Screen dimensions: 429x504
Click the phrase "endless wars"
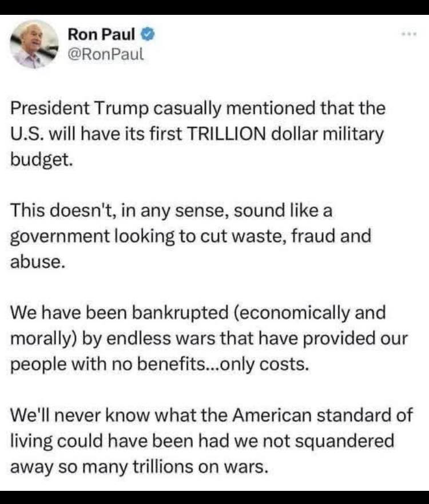tap(202, 338)
